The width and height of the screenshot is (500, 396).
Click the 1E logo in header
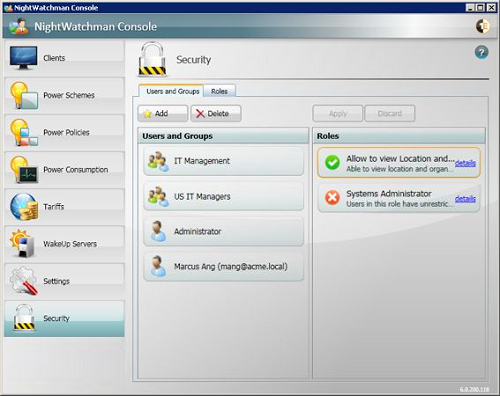[482, 26]
